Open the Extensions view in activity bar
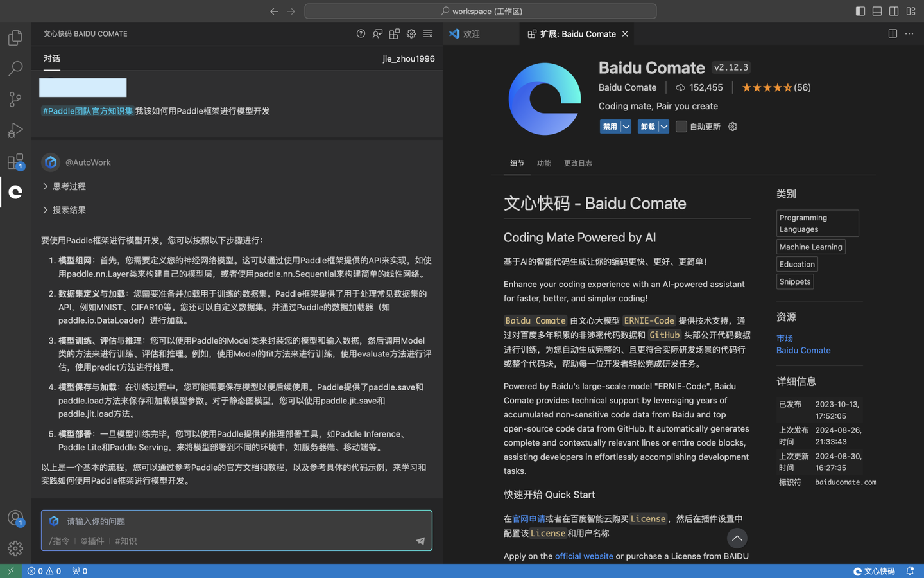The width and height of the screenshot is (924, 578). tap(15, 161)
